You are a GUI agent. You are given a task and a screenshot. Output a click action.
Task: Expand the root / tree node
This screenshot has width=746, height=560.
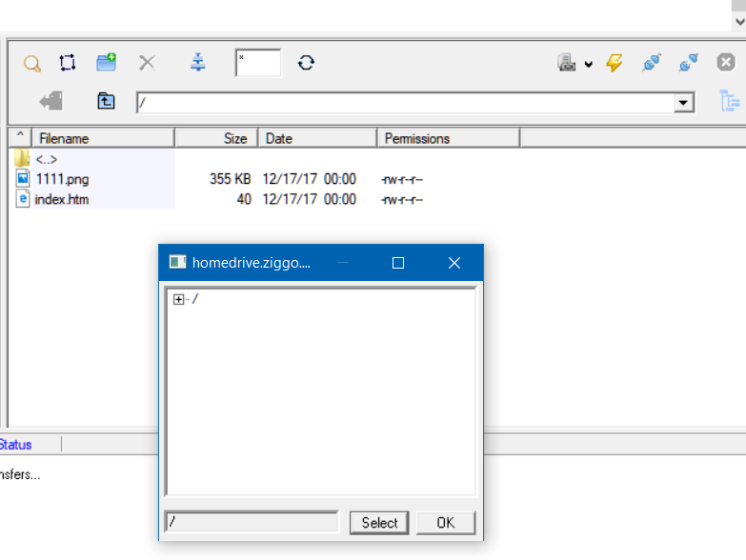pyautogui.click(x=178, y=299)
